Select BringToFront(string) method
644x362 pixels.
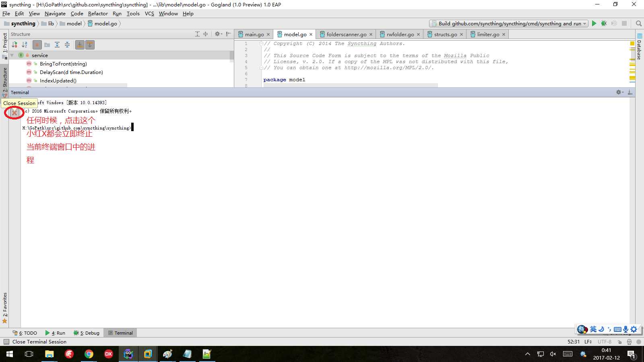pos(63,64)
